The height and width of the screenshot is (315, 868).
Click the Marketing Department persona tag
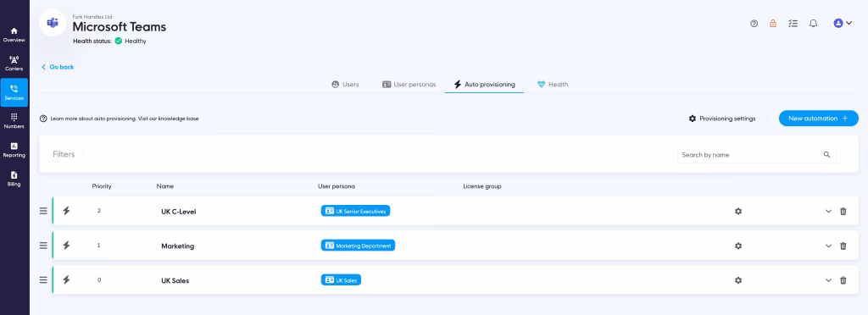[358, 246]
